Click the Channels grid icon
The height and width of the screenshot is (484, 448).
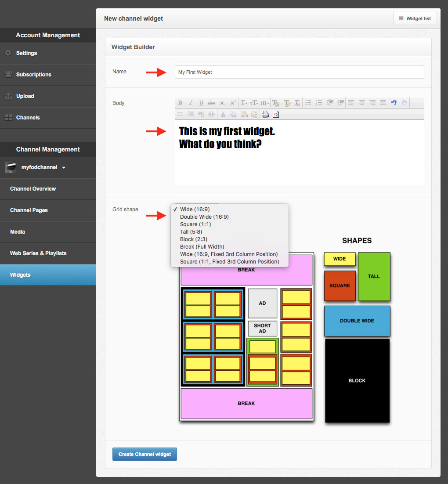[x=8, y=118]
